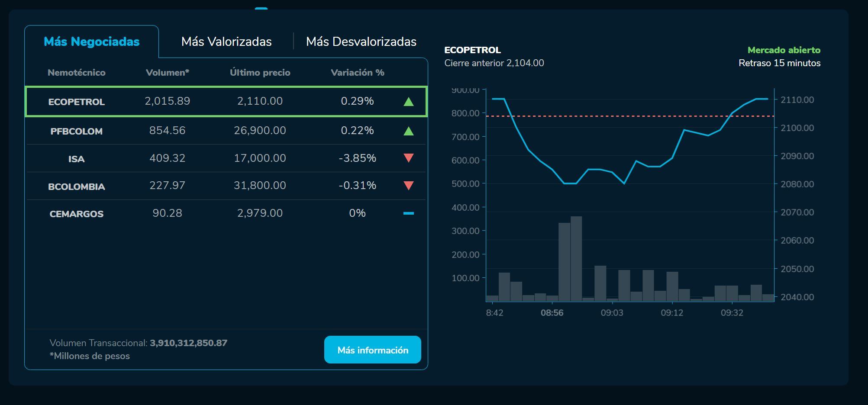Click the green up arrow for ECOPETROL

pos(408,102)
